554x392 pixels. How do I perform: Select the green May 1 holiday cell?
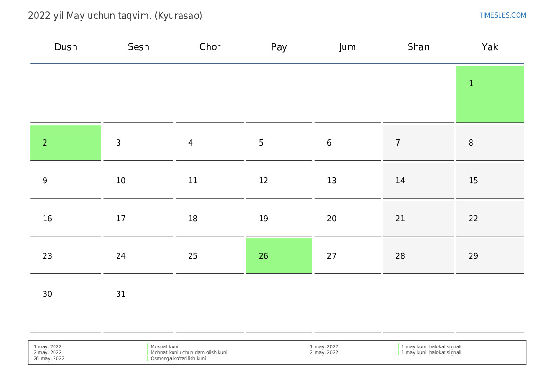tap(490, 94)
